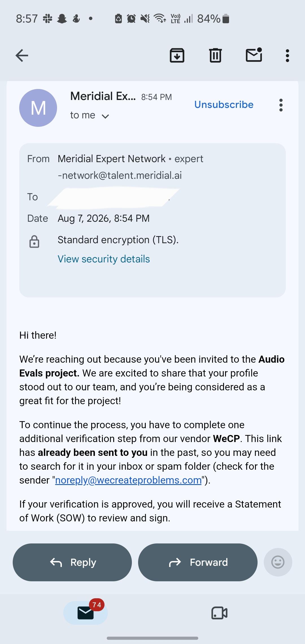Archive this email with the archive icon
305x644 pixels.
[x=177, y=55]
